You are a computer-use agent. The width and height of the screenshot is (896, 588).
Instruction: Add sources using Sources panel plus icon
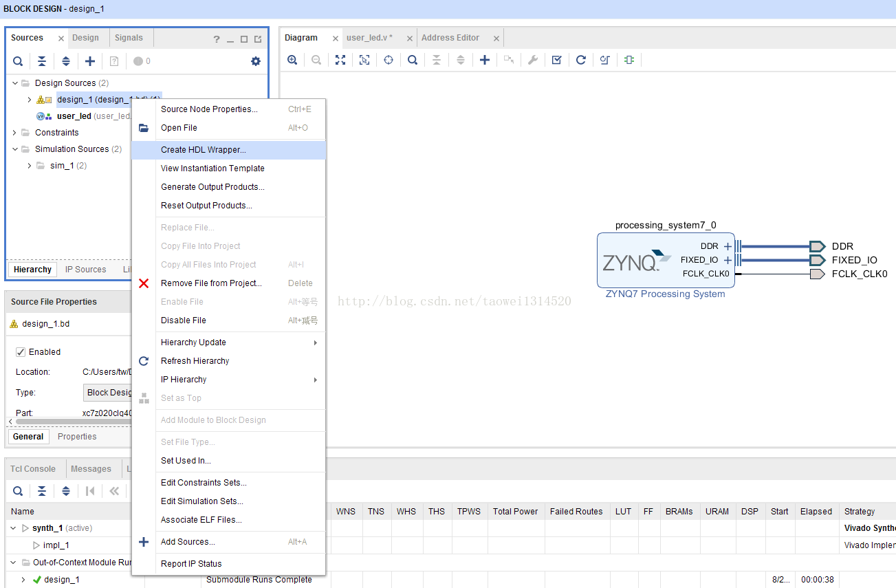coord(90,61)
